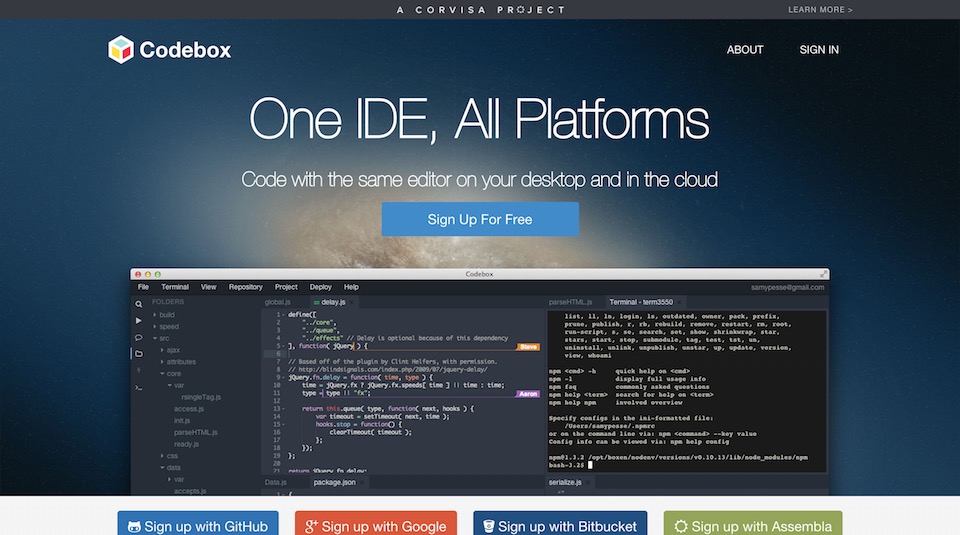Expand the ajax folder arrow

[x=162, y=350]
